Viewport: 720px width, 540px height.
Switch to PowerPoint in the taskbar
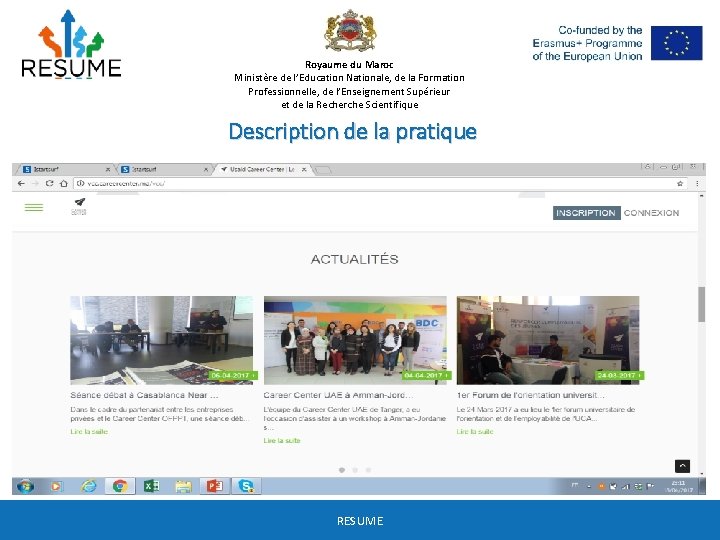[214, 486]
